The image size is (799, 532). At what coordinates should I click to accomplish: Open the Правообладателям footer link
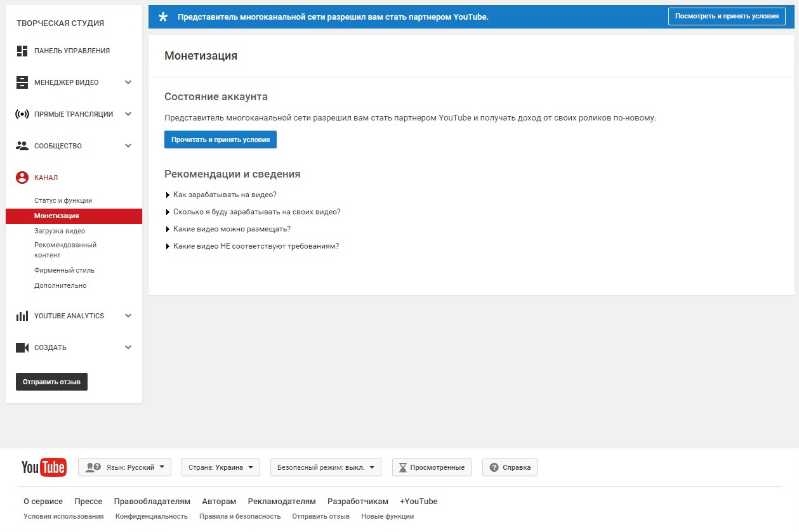coord(152,501)
